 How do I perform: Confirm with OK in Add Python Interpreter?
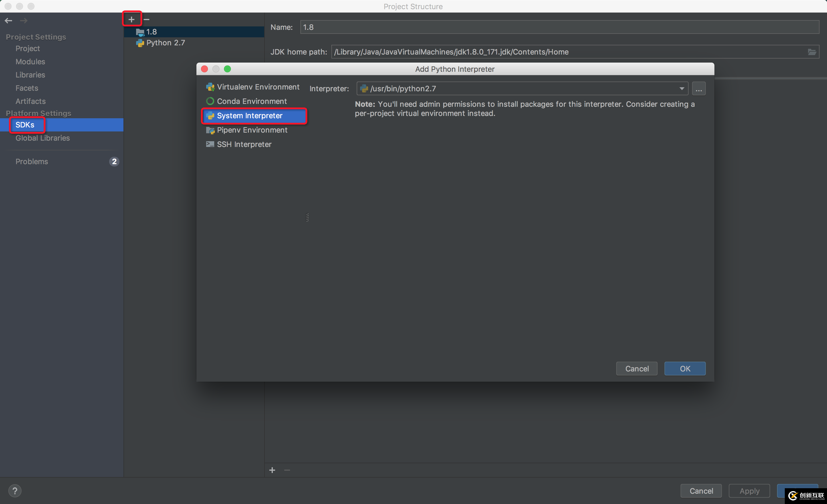685,369
